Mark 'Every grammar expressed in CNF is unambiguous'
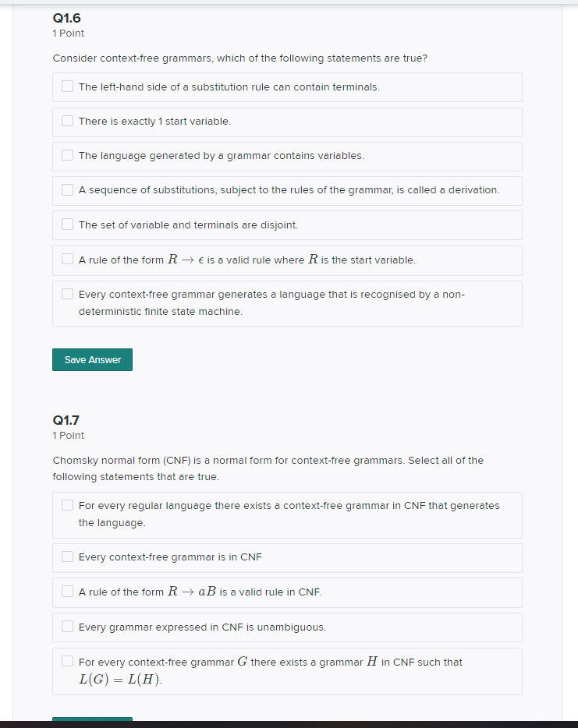 pyautogui.click(x=67, y=626)
